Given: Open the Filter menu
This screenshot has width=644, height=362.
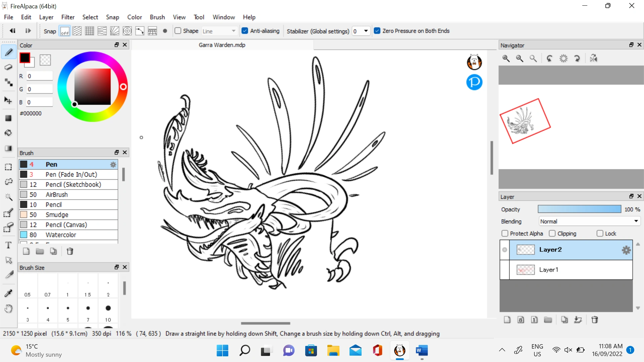Looking at the screenshot, I should pyautogui.click(x=68, y=17).
